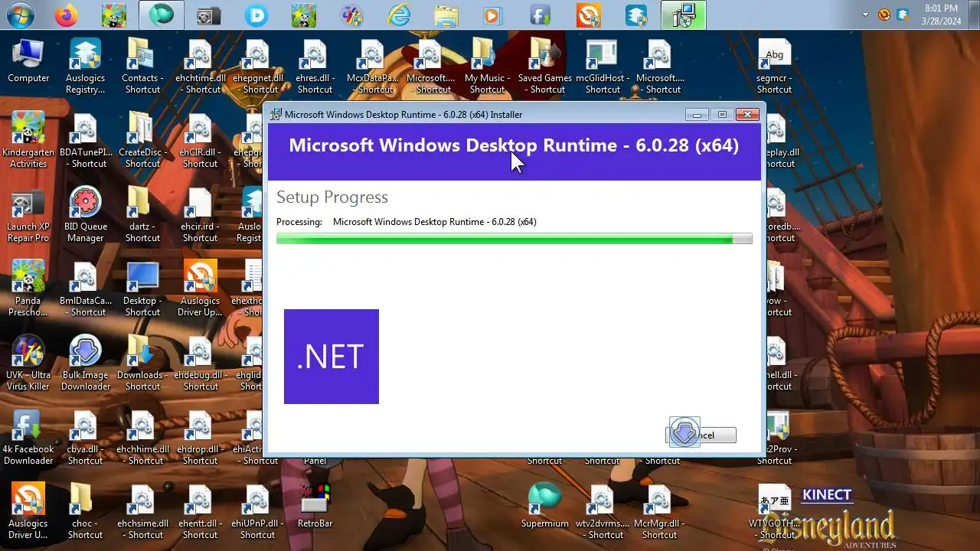980x551 pixels.
Task: Select ehchhime.dll shortcut icon
Action: point(142,438)
